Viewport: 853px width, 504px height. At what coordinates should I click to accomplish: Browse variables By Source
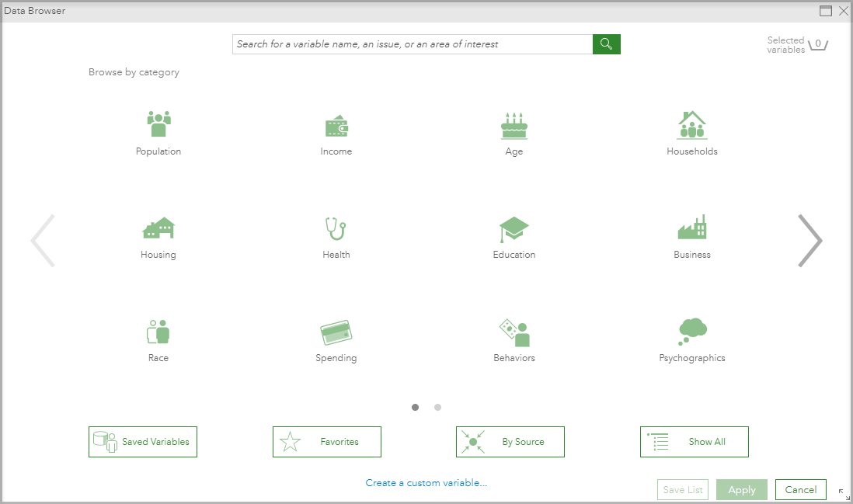coord(510,441)
